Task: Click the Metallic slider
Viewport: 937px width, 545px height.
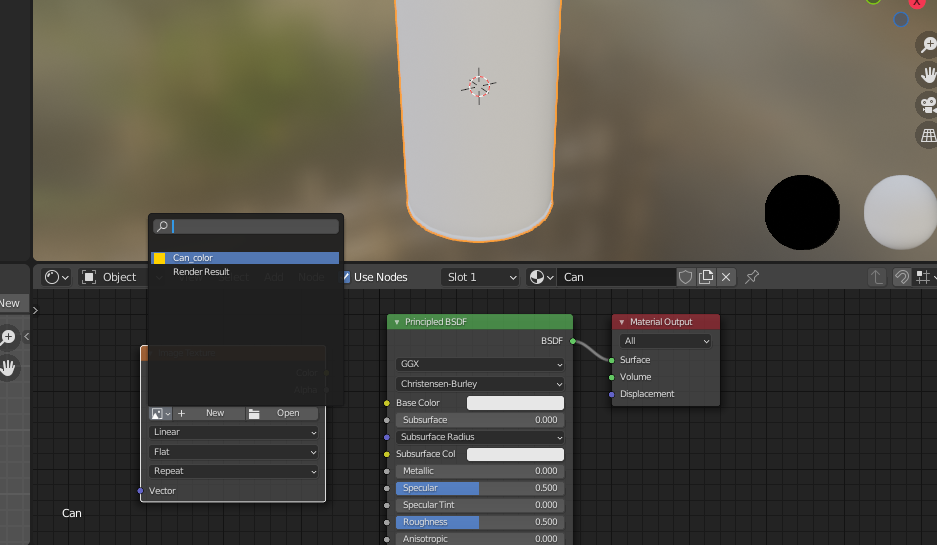Action: pyautogui.click(x=480, y=471)
